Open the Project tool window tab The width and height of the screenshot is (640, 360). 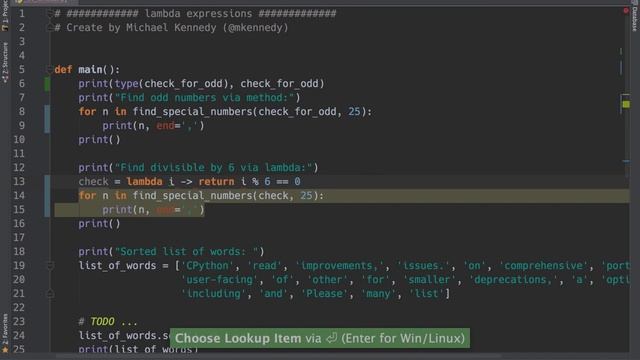(5, 16)
